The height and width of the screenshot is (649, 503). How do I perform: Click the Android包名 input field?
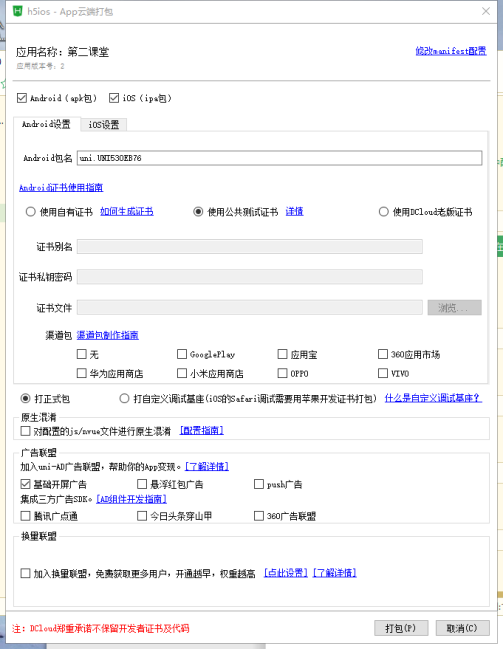(x=279, y=158)
